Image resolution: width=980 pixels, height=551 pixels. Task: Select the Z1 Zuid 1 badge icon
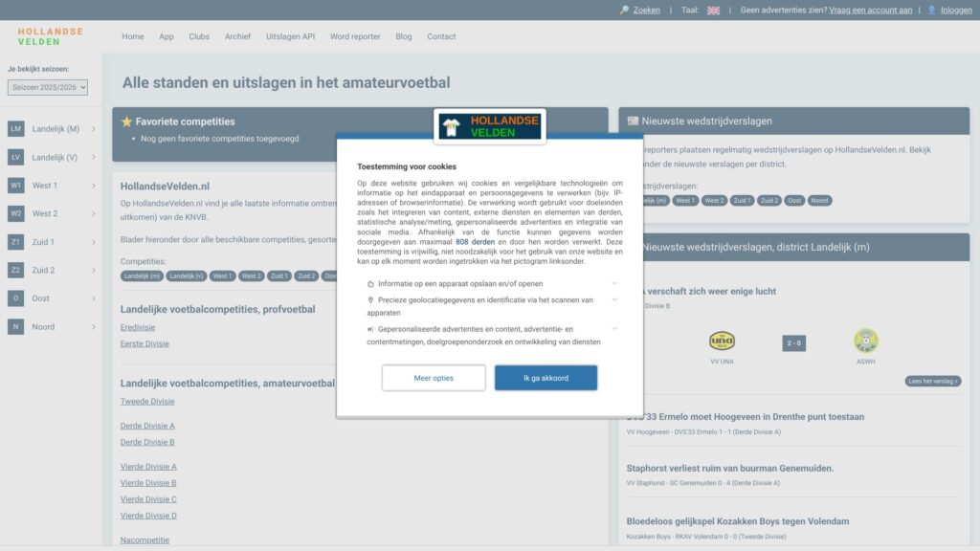tap(15, 242)
